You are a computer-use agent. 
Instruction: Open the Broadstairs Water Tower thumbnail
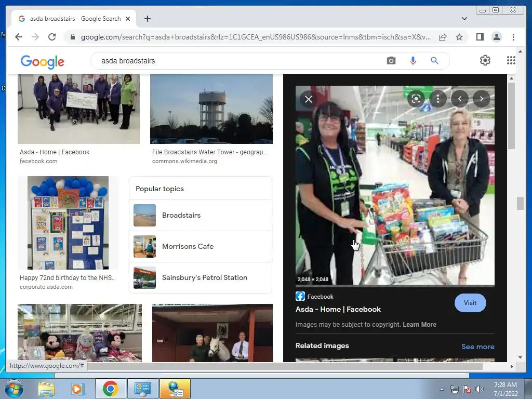[x=211, y=109]
